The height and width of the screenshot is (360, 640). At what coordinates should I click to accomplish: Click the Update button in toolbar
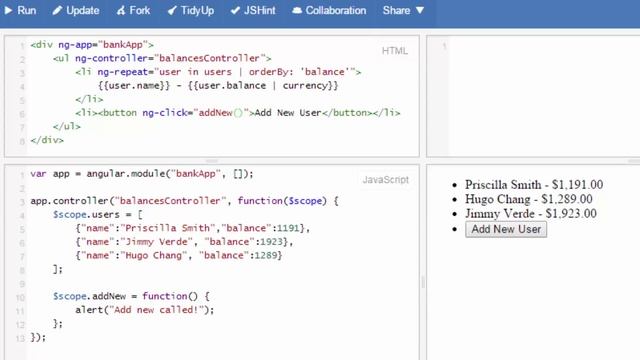point(76,10)
